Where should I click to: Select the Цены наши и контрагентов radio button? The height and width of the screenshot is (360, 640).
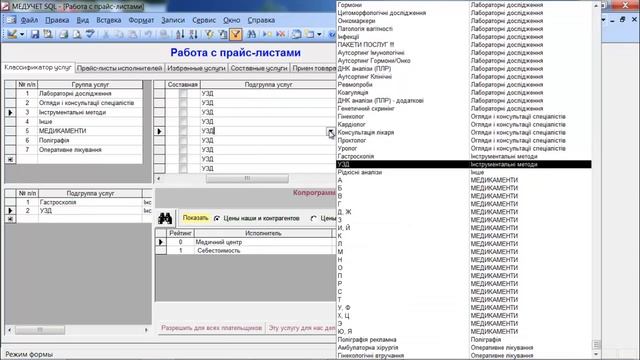click(x=217, y=218)
